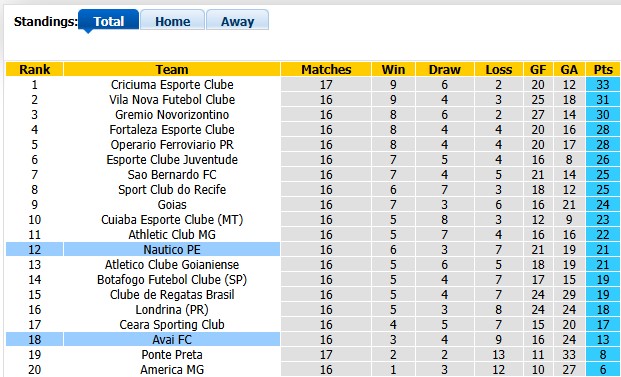Viewport: 621px width, 377px height.
Task: Click the Avai FC team name
Action: coord(172,339)
